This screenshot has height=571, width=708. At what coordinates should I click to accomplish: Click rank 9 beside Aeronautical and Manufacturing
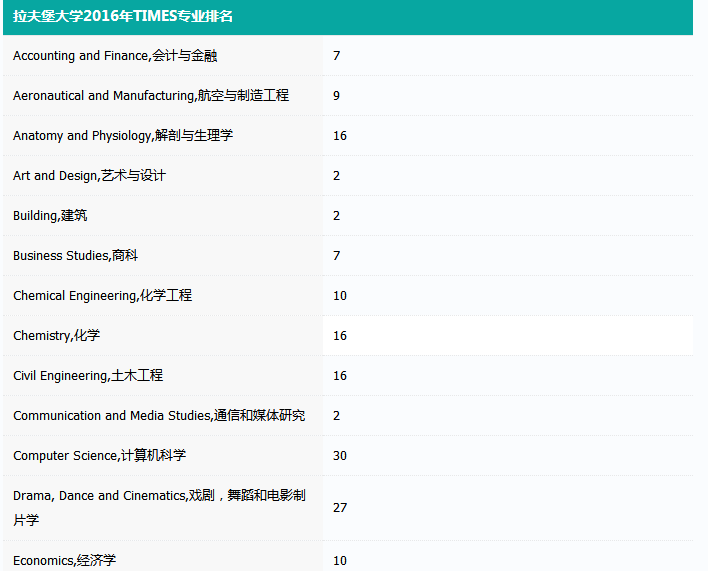pyautogui.click(x=337, y=96)
